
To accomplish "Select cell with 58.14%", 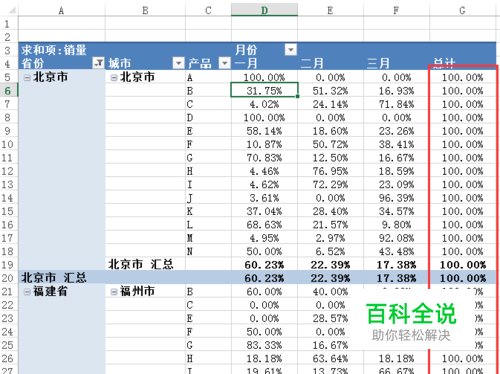I will (x=264, y=131).
